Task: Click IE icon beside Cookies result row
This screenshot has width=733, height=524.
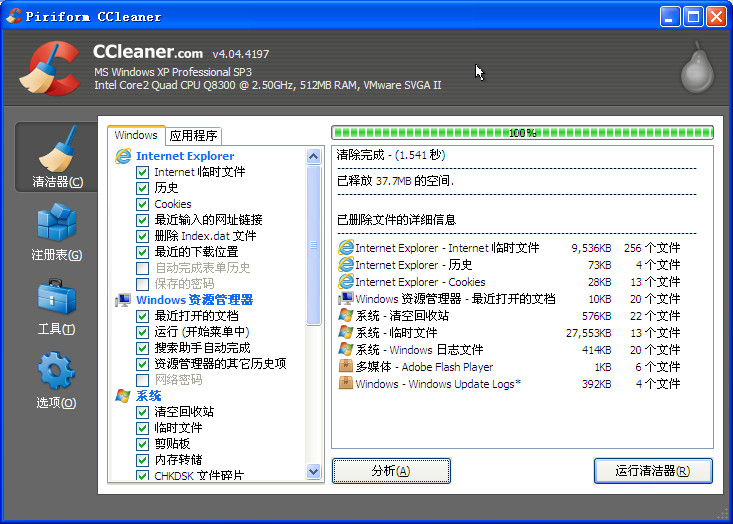Action: 346,282
